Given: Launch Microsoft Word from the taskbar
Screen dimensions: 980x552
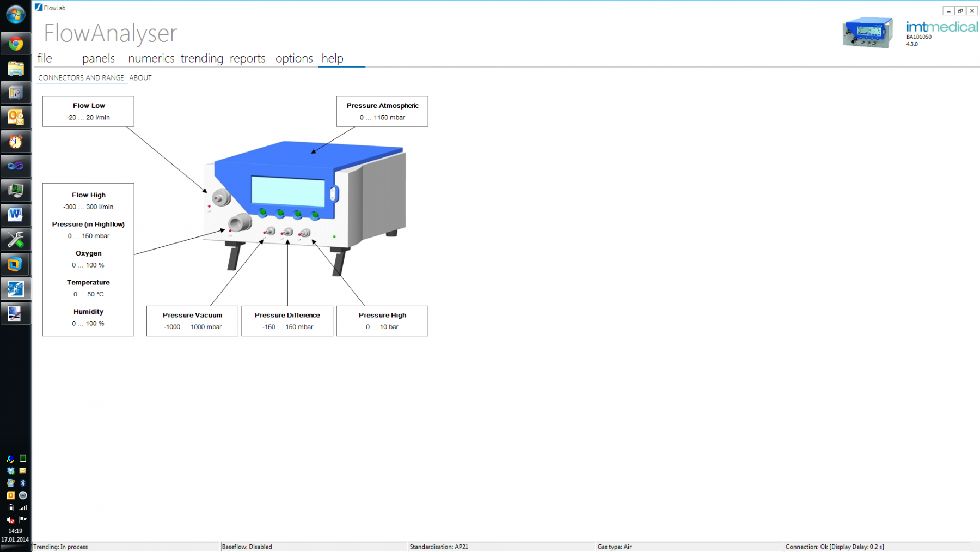Looking at the screenshot, I should [15, 215].
